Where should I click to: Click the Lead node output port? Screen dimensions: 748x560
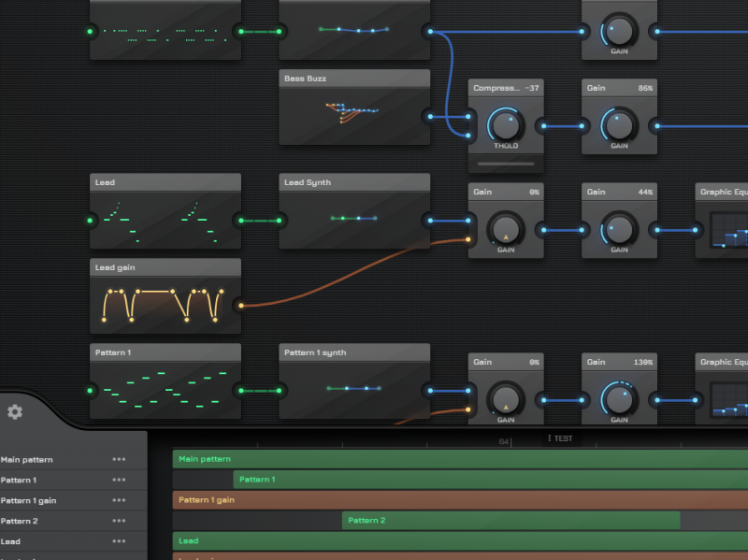[241, 221]
